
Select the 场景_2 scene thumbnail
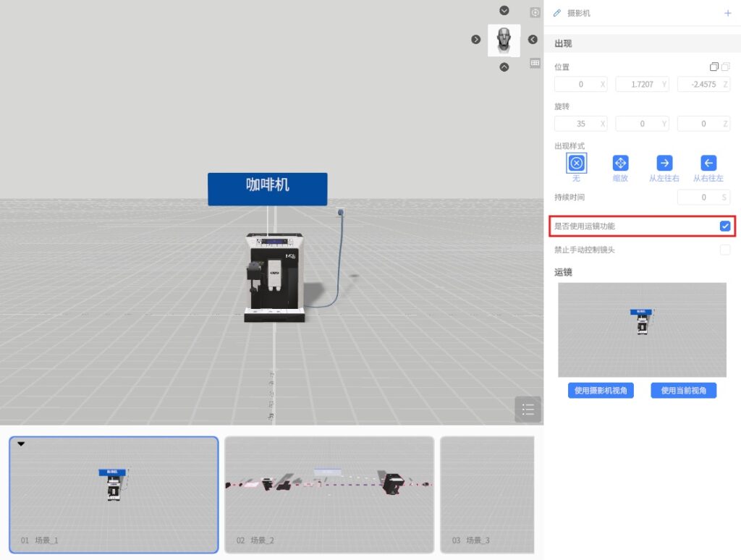tap(329, 495)
